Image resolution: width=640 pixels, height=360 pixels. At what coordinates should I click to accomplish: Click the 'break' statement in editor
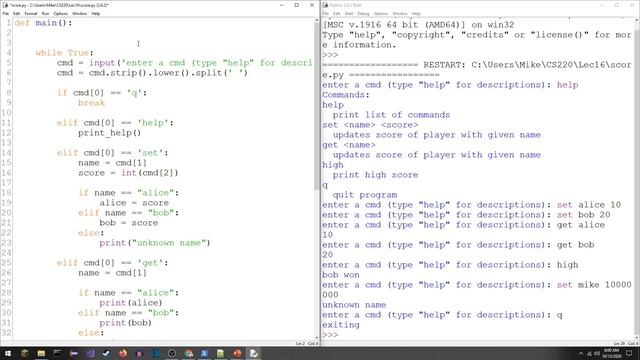tap(91, 103)
